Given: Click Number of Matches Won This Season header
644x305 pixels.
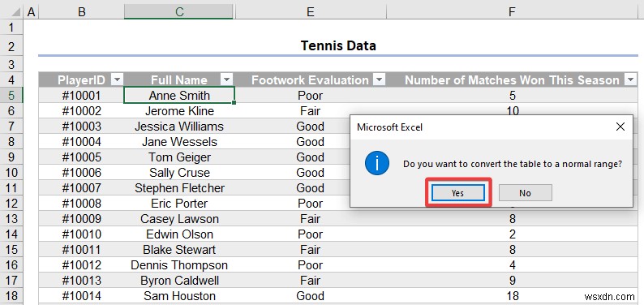Looking at the screenshot, I should (512, 80).
